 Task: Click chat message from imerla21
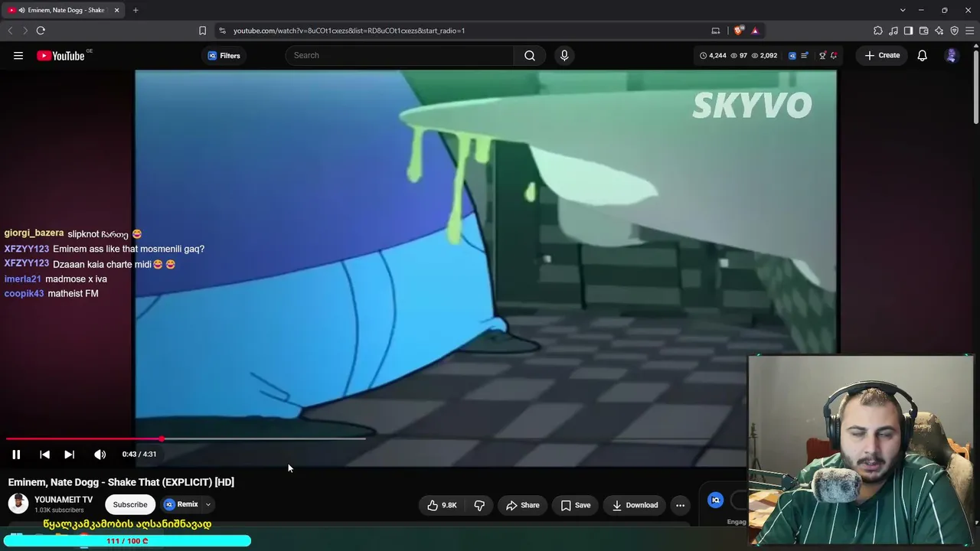coord(76,279)
